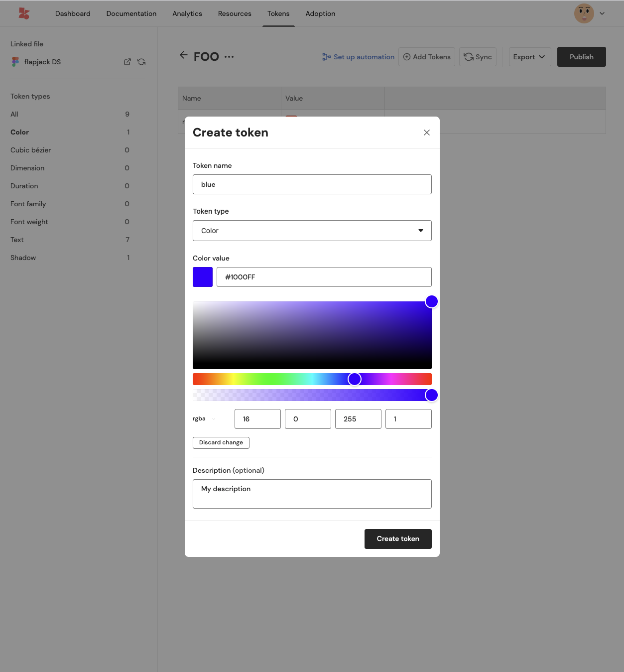Click the Create token button
The height and width of the screenshot is (672, 624).
tap(397, 539)
